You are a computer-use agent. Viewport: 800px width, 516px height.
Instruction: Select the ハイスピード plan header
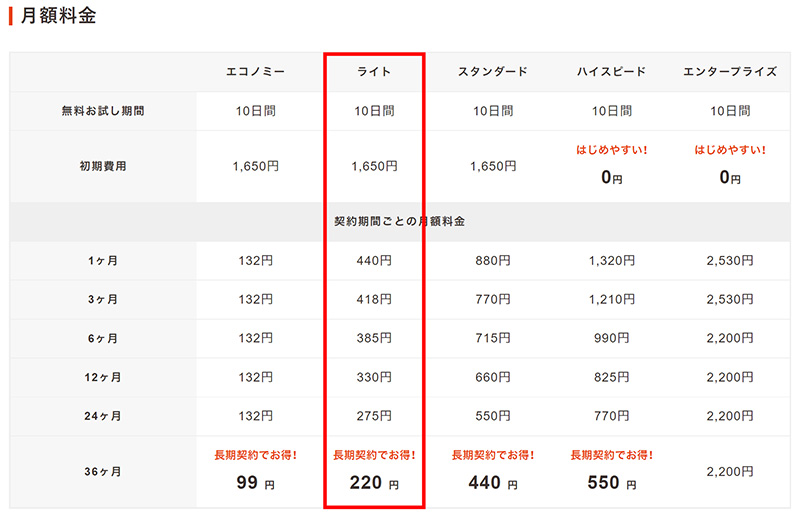click(x=611, y=72)
